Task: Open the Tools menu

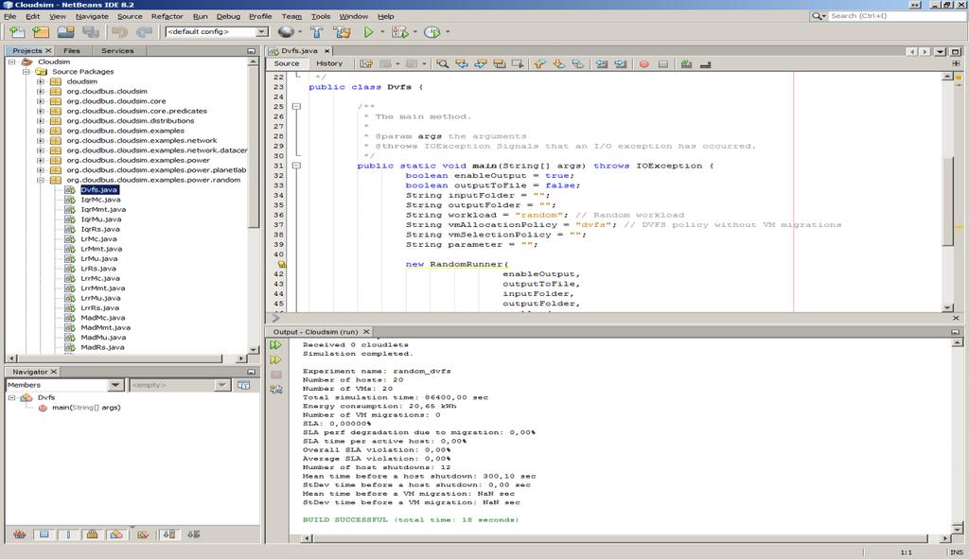Action: pos(320,17)
